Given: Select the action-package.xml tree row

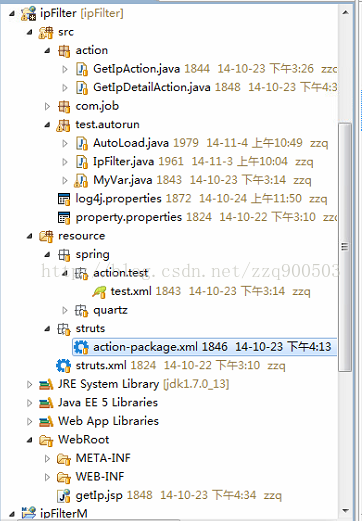Looking at the screenshot, I should [x=204, y=347].
